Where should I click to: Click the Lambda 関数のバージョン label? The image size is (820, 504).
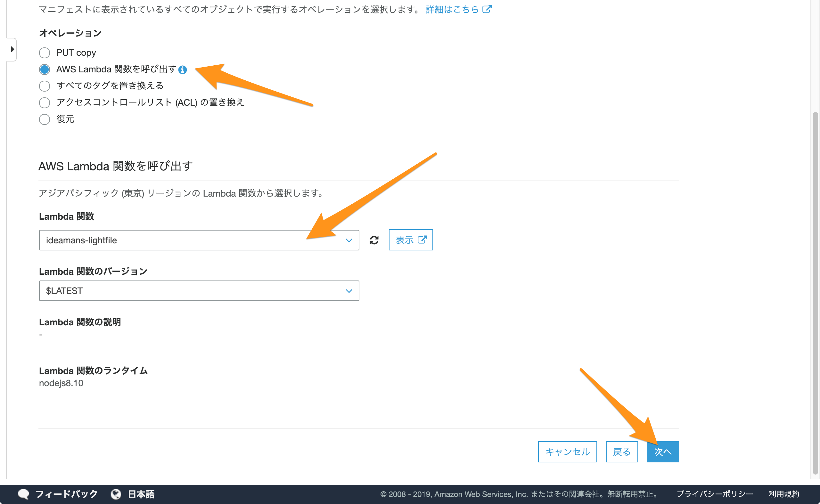click(93, 271)
